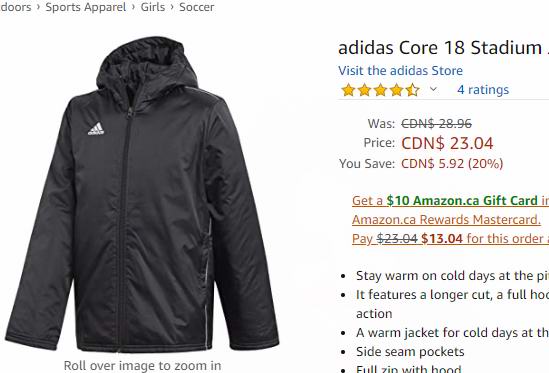Viewport: 549px width, 373px height.
Task: Click the adidas logo on jacket
Action: 96,129
